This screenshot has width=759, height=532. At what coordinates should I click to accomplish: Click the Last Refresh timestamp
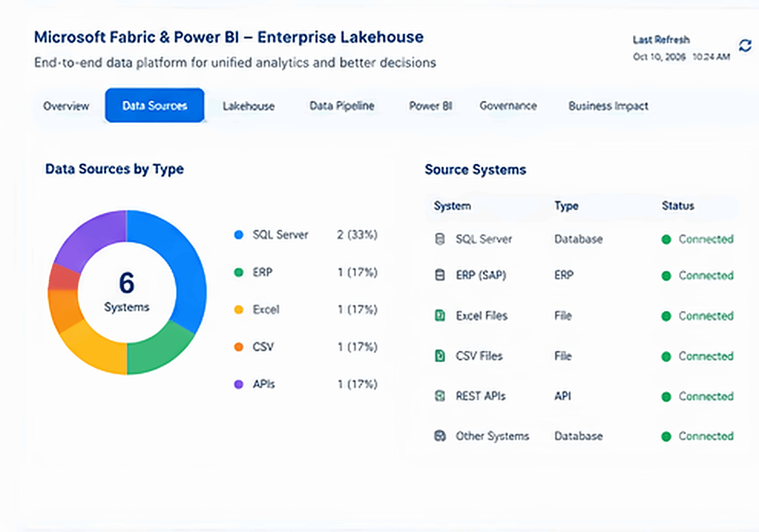point(681,57)
